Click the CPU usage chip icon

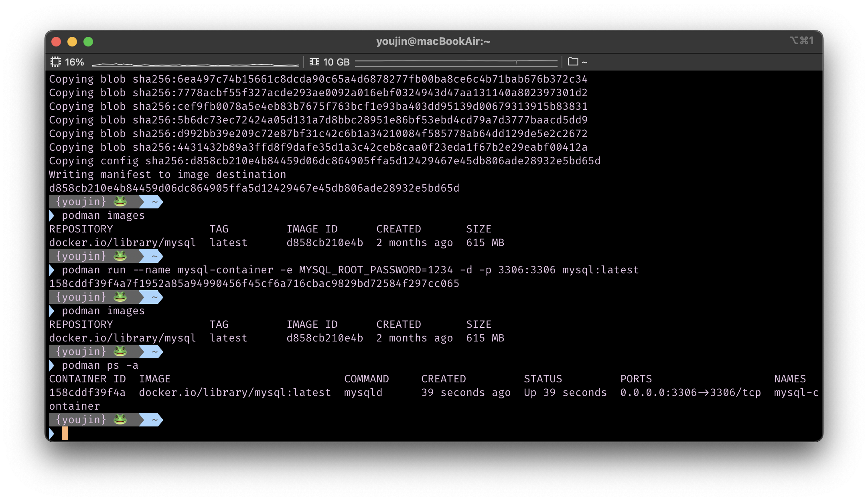click(55, 62)
